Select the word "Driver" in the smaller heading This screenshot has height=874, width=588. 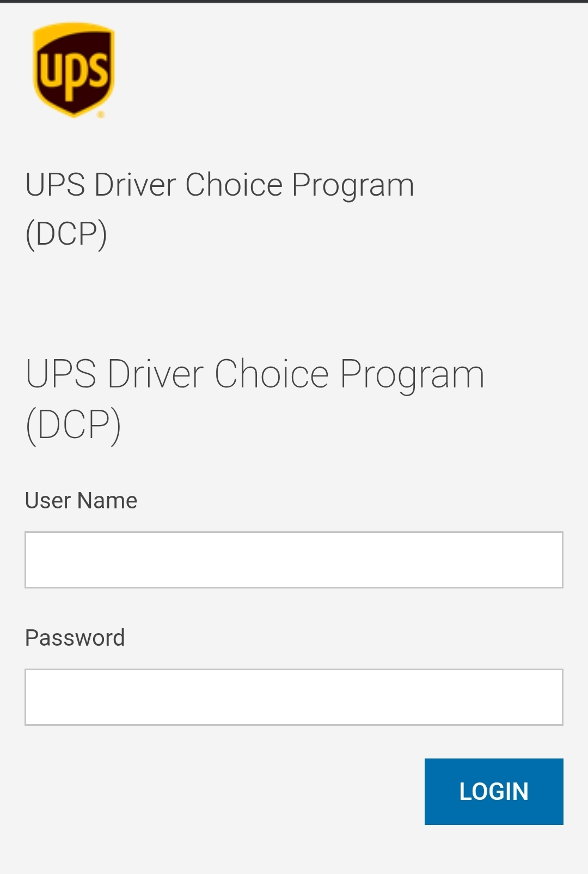click(x=135, y=185)
